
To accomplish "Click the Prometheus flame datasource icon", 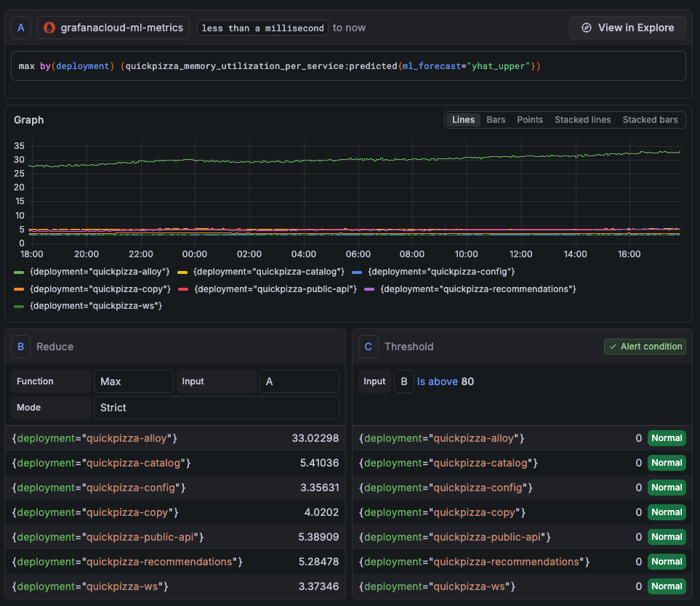I will [49, 28].
